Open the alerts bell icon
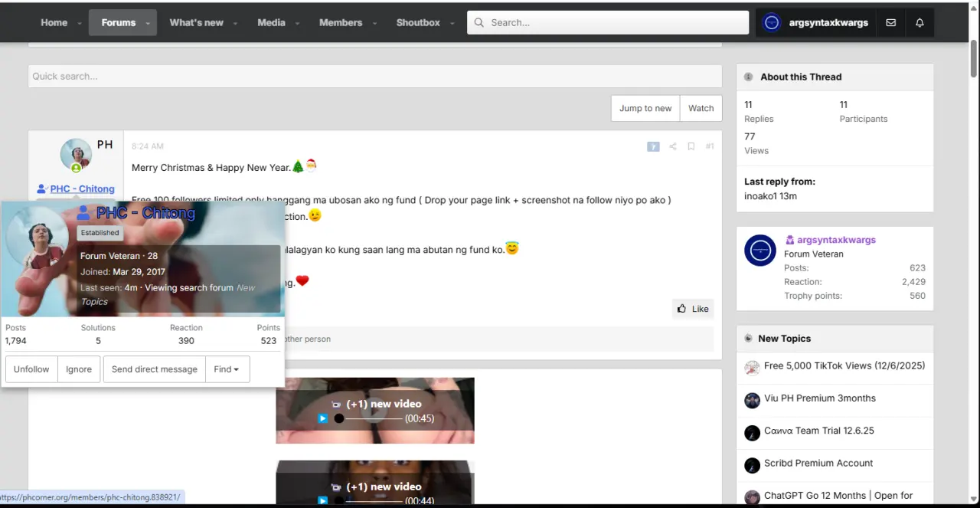The image size is (980, 508). click(x=920, y=22)
